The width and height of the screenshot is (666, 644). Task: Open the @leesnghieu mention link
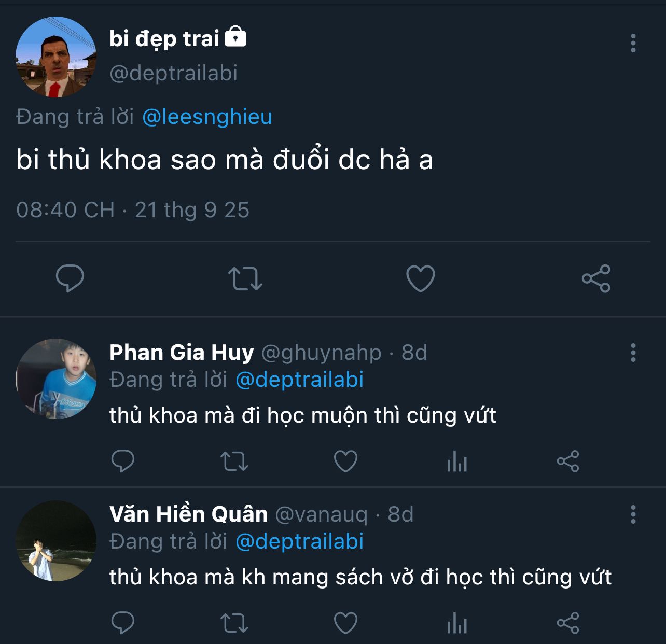pyautogui.click(x=207, y=117)
